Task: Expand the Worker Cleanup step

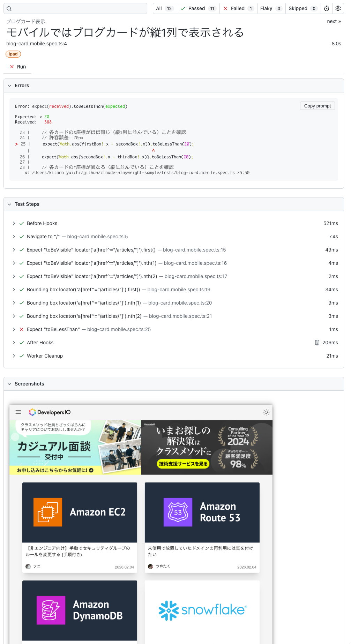Action: [14, 356]
